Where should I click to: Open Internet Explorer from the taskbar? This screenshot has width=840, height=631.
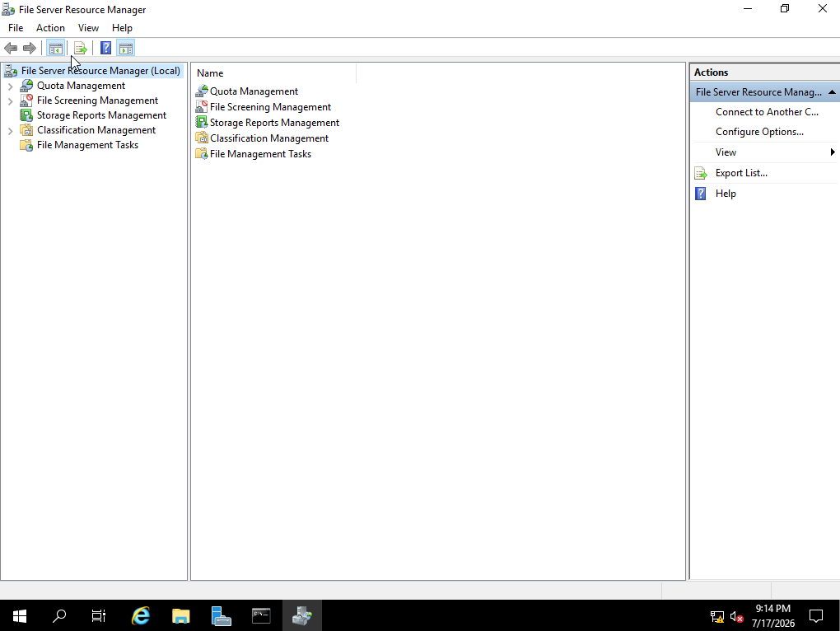click(141, 616)
